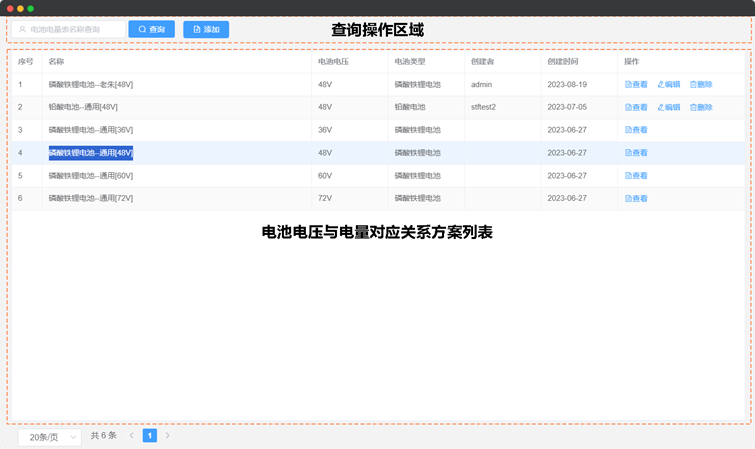
Task: Click 查看 in the 磷酸铁锂电池--通用[72V] row
Action: [x=636, y=199]
